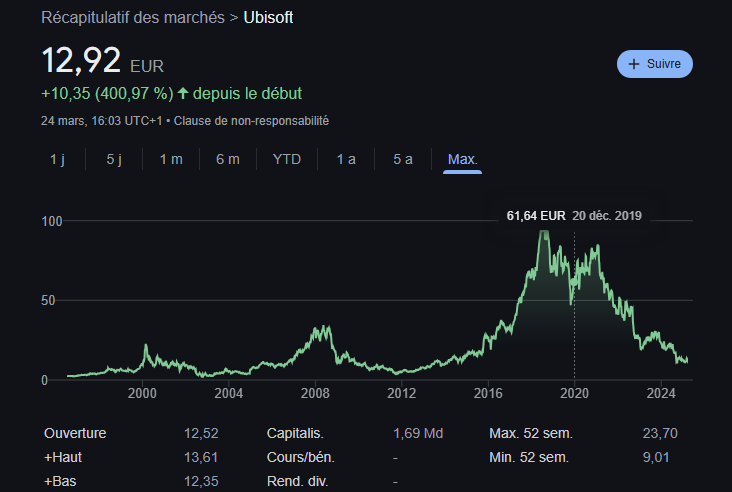
Task: Click the +Bas value 12,35
Action: tap(201, 481)
